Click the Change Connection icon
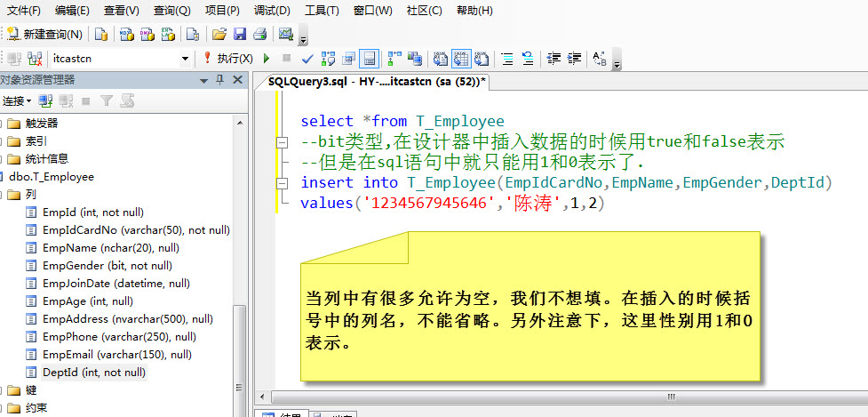 click(x=35, y=58)
